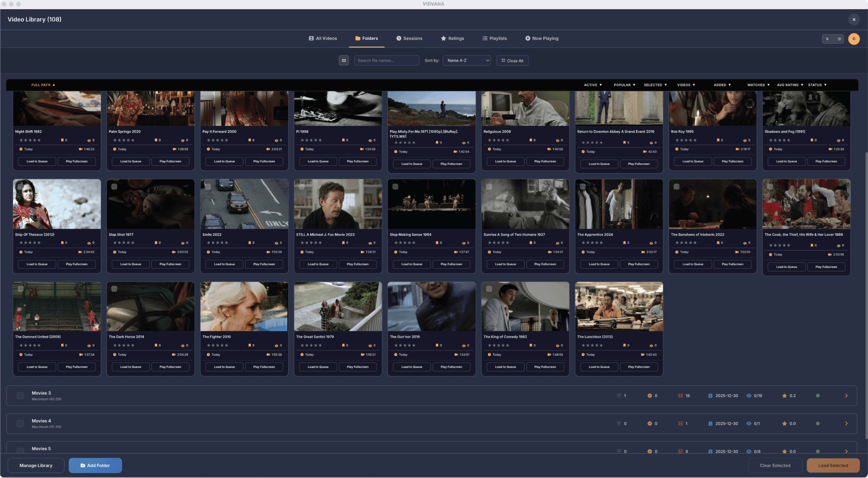Rate Palm Springs 2020 using its star rating

click(x=123, y=140)
